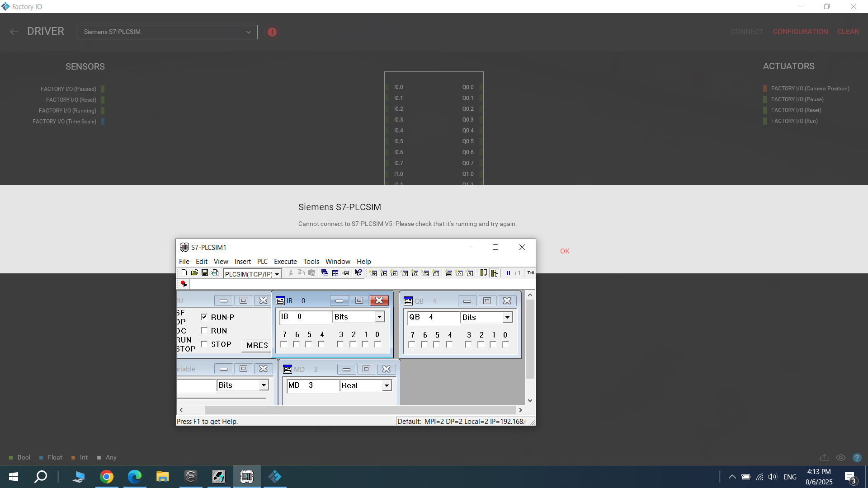The height and width of the screenshot is (488, 868).
Task: Open the Bits format dropdown in QB 4 window
Action: pyautogui.click(x=508, y=318)
